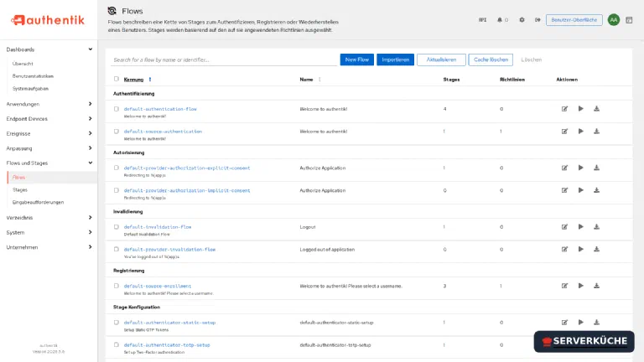Run default-authenticator-static-setup flow
The width and height of the screenshot is (644, 362).
pos(581,323)
